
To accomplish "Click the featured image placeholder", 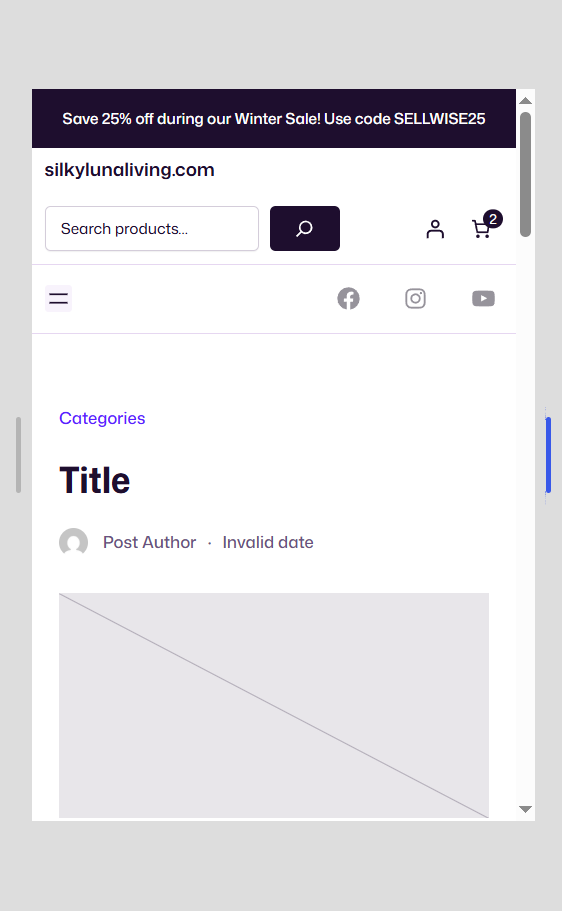I will click(274, 705).
